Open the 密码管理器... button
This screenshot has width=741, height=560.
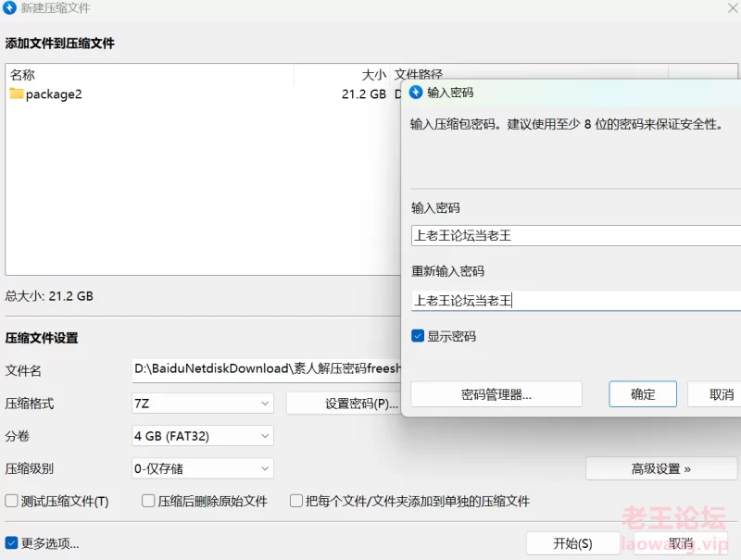coord(496,394)
